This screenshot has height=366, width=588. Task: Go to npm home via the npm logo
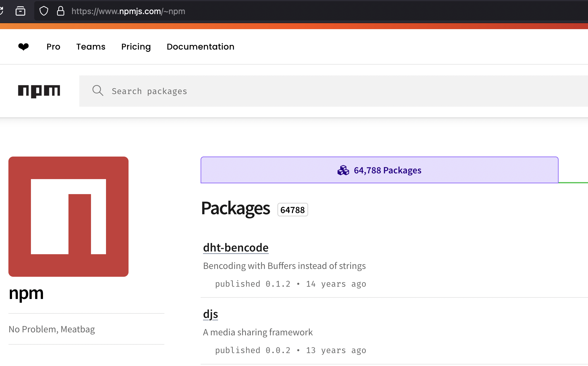[x=39, y=91]
